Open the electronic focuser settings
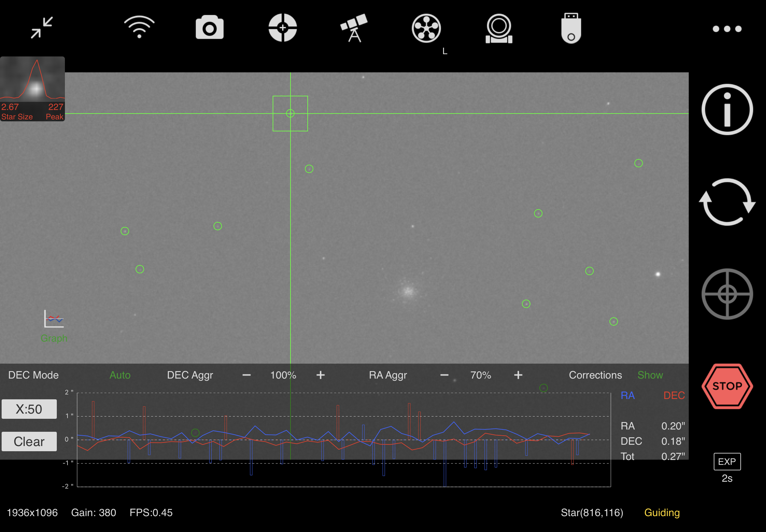This screenshot has height=532, width=766. point(499,29)
